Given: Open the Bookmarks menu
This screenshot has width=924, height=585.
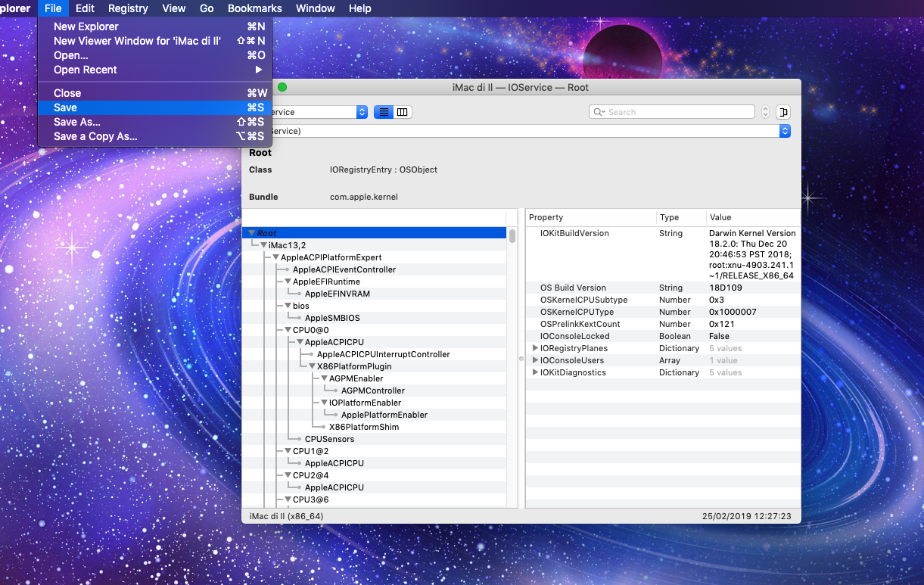Looking at the screenshot, I should 255,8.
